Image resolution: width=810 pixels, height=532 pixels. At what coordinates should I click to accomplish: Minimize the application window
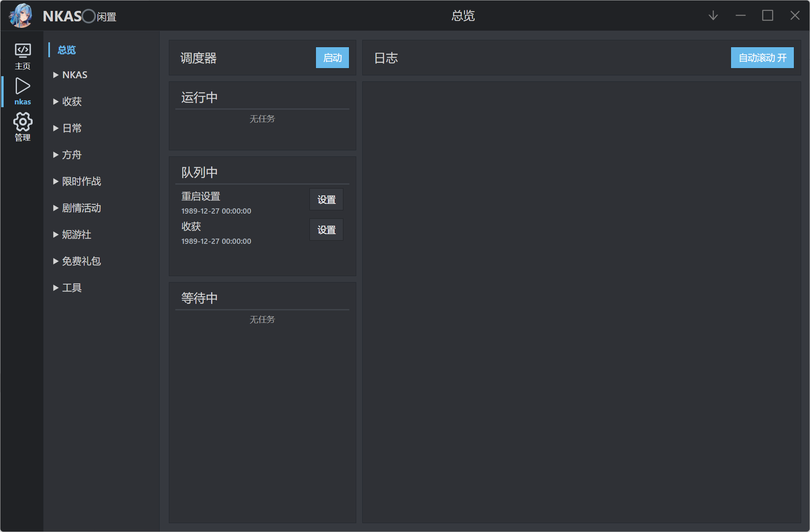click(x=740, y=16)
